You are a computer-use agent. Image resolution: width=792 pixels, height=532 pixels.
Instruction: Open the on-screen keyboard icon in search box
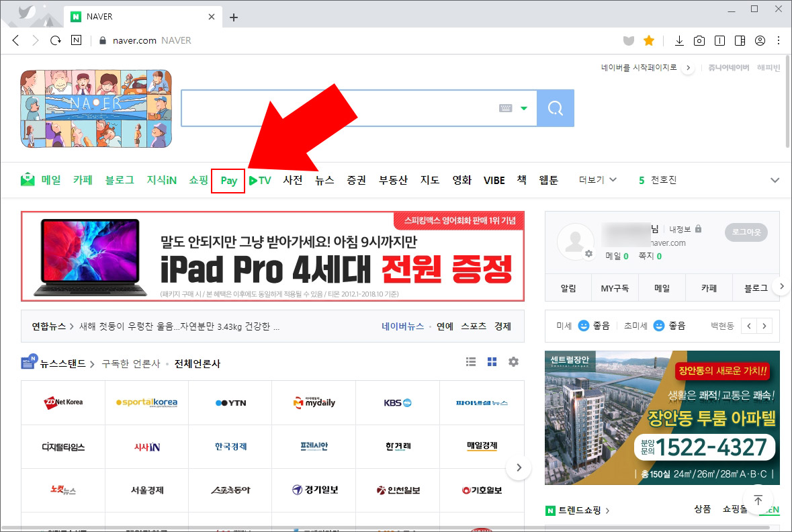[506, 108]
